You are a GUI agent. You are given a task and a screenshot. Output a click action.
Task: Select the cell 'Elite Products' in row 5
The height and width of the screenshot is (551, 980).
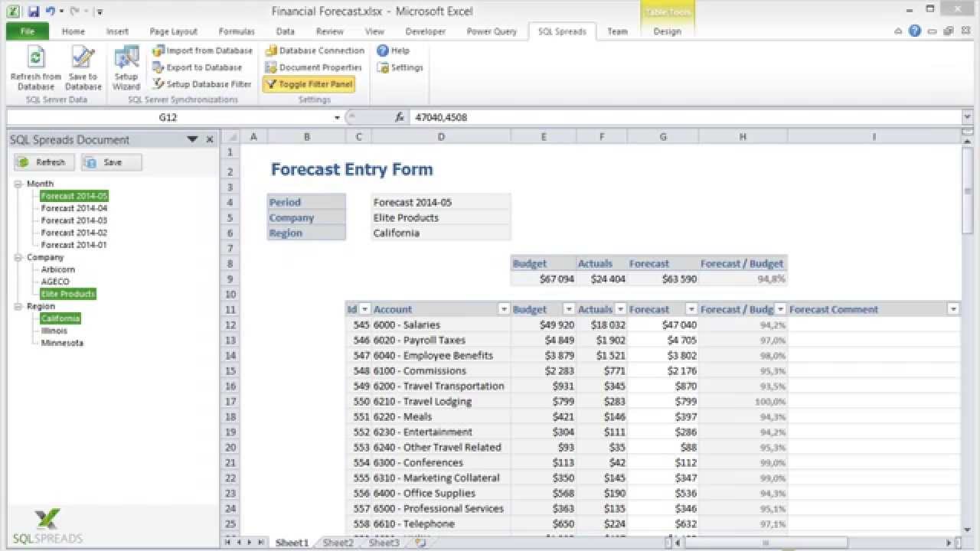[x=441, y=217]
